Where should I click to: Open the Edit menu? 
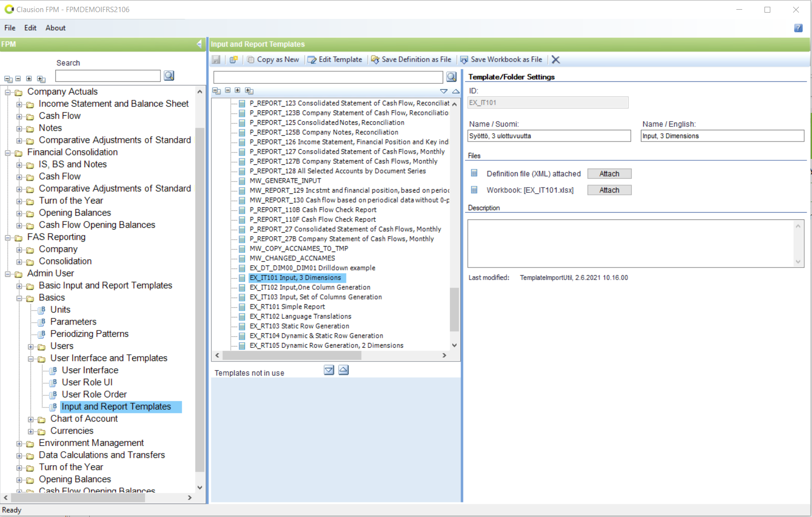point(30,28)
